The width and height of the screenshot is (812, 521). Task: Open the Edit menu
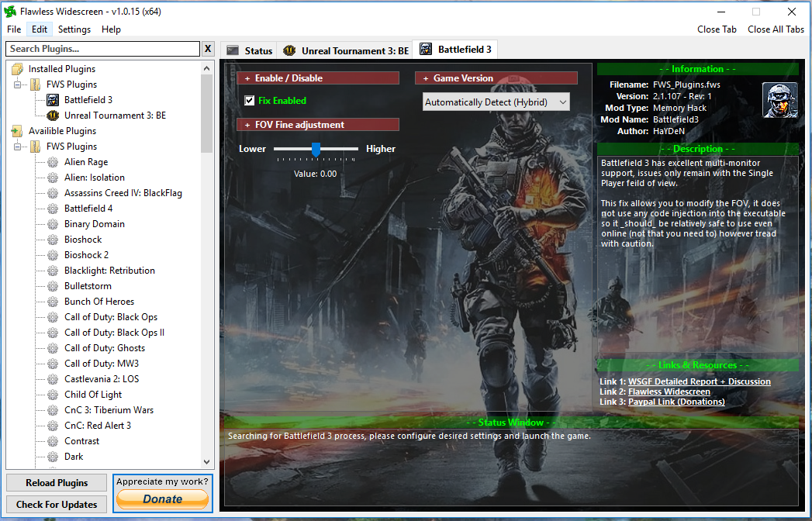(x=40, y=29)
